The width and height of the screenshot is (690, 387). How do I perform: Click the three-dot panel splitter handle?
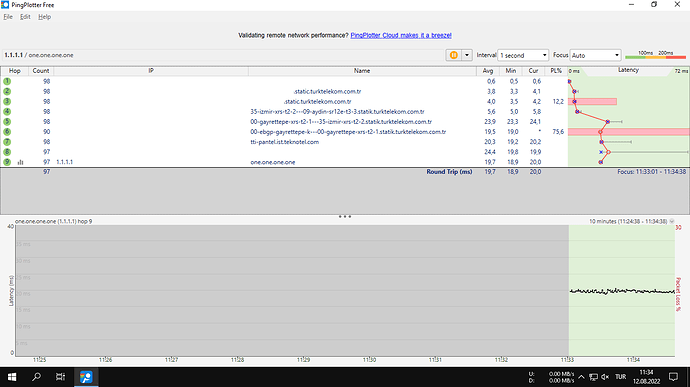(345, 217)
